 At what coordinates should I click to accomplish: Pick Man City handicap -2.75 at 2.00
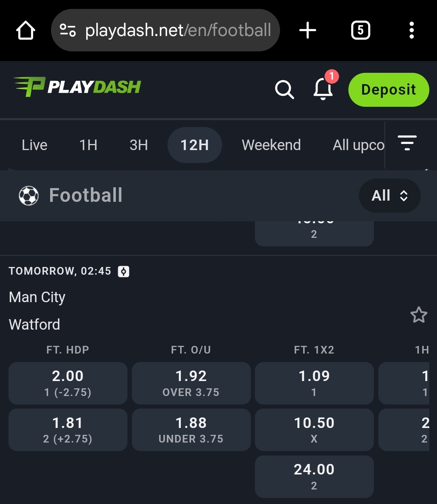click(x=68, y=383)
